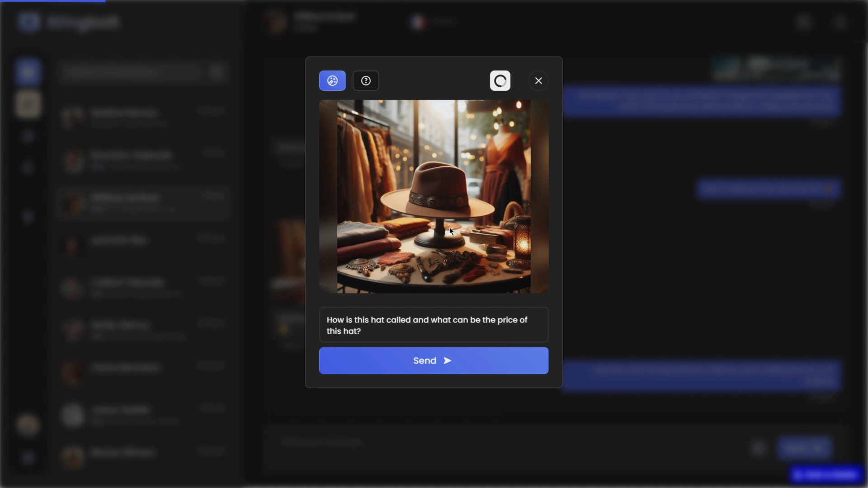Select the AI magic-wand image mode button
The width and height of the screenshot is (868, 488).
point(332,81)
